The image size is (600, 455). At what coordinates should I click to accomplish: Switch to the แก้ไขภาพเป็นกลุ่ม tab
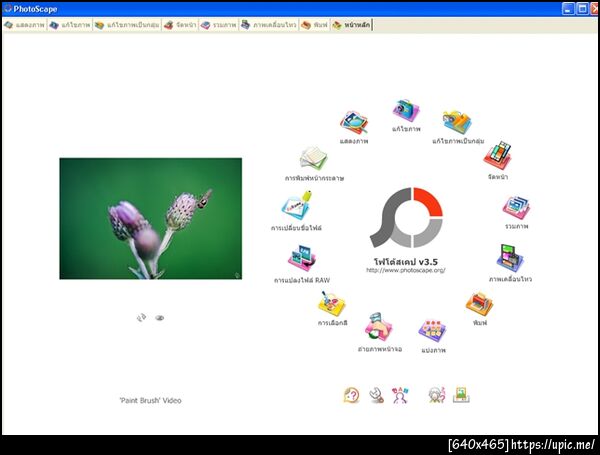click(x=127, y=25)
